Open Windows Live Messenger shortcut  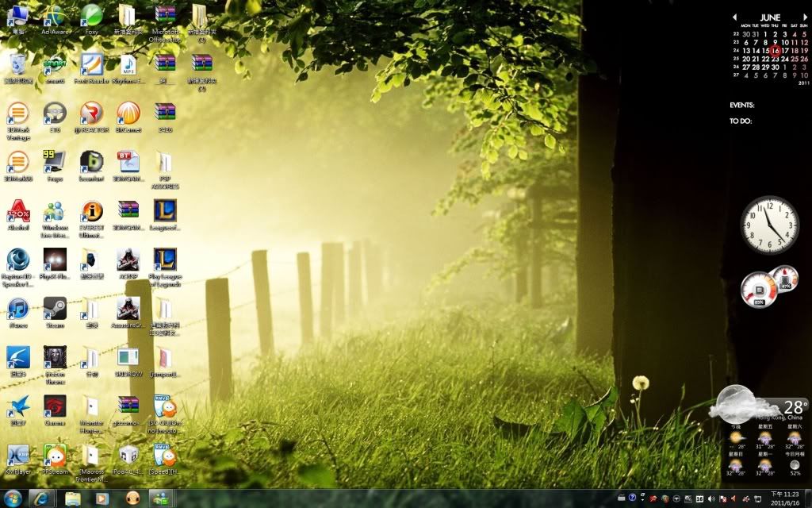point(55,211)
